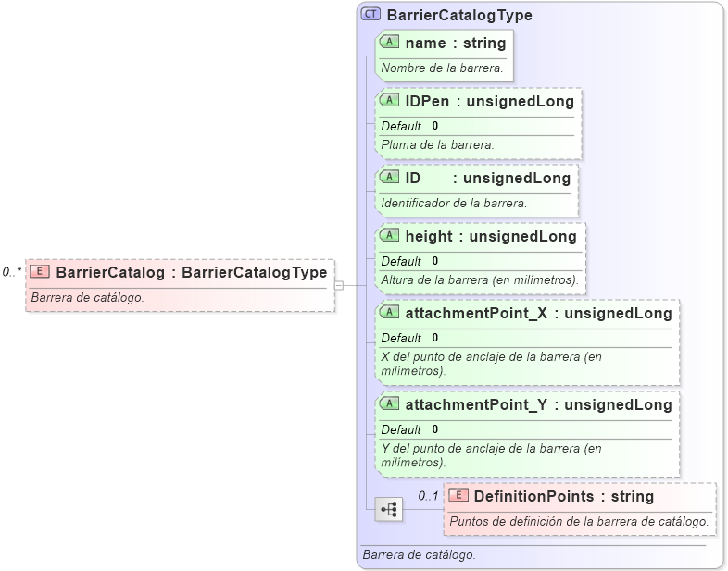This screenshot has height=571, width=728.
Task: Collapse the BarrierCatalog element branch
Action: [x=339, y=285]
